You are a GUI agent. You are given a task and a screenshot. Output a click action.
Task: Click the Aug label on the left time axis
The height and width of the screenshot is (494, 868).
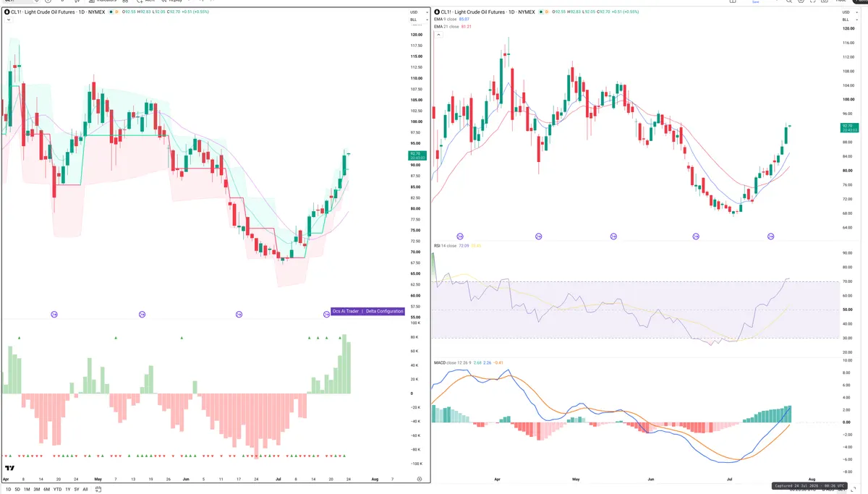pyautogui.click(x=374, y=479)
